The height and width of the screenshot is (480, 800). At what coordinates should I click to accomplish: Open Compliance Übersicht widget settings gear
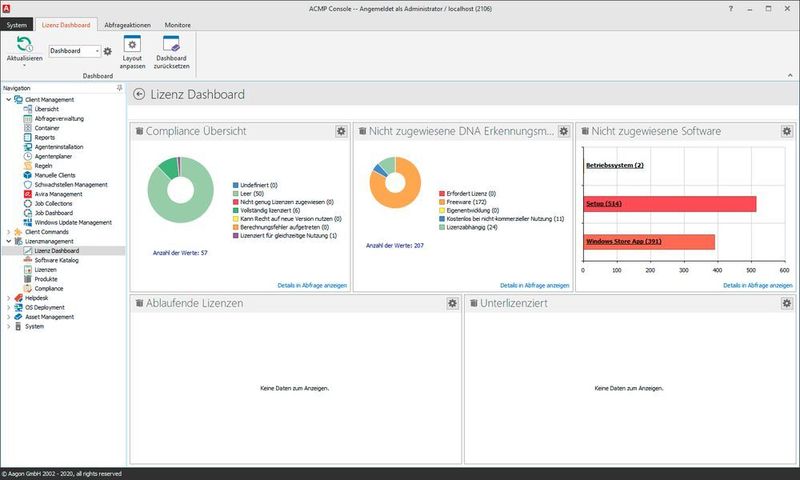click(x=341, y=131)
